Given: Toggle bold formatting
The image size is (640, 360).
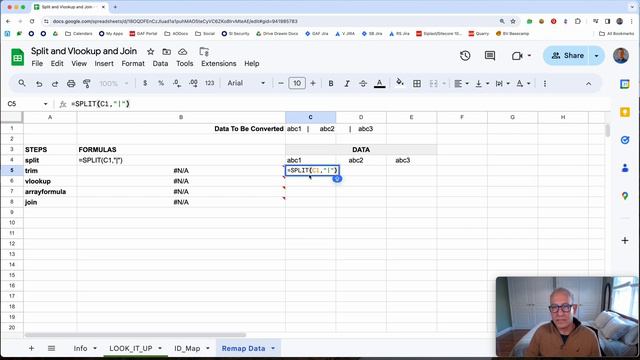Looking at the screenshot, I should (x=331, y=83).
